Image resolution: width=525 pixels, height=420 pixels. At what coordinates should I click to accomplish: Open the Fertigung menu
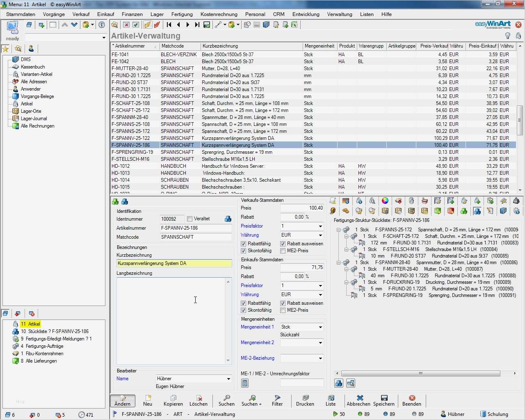click(182, 14)
